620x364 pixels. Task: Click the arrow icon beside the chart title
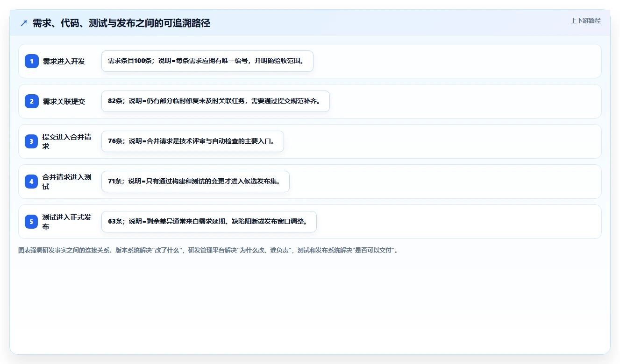pyautogui.click(x=24, y=23)
